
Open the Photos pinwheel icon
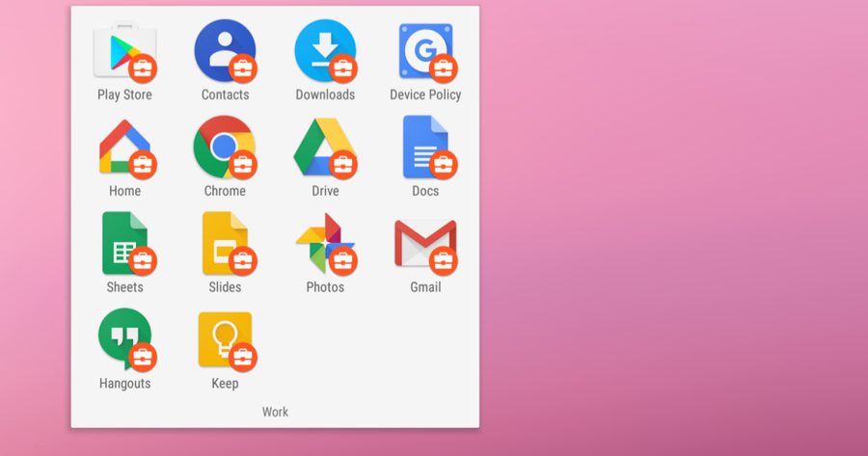coord(326,244)
